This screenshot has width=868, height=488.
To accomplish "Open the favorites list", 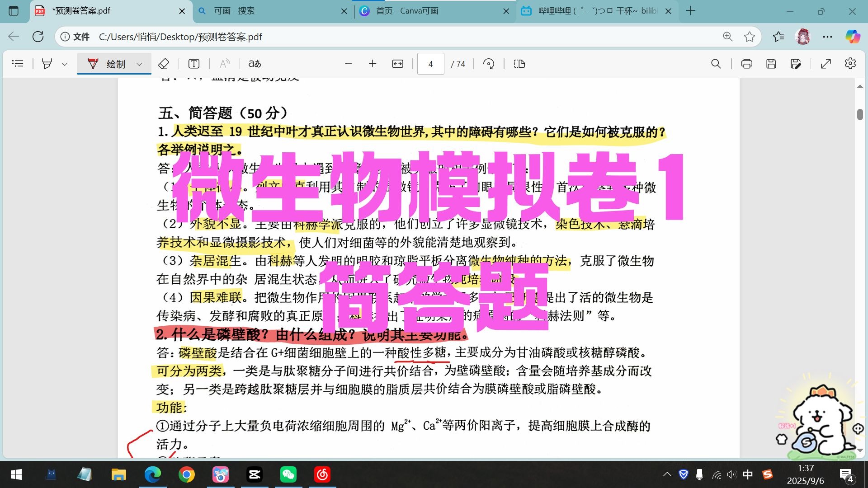I will click(778, 37).
